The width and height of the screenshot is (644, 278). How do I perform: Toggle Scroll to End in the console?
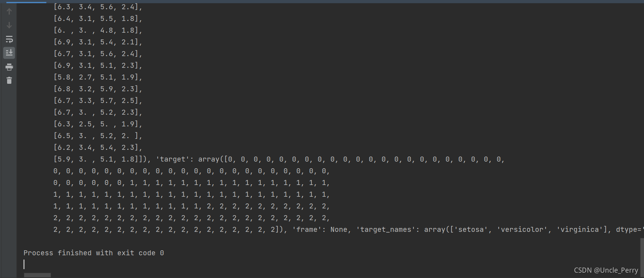point(9,53)
